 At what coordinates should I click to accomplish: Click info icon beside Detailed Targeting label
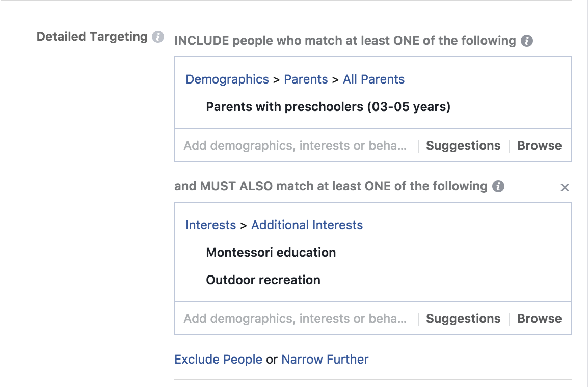click(x=158, y=37)
